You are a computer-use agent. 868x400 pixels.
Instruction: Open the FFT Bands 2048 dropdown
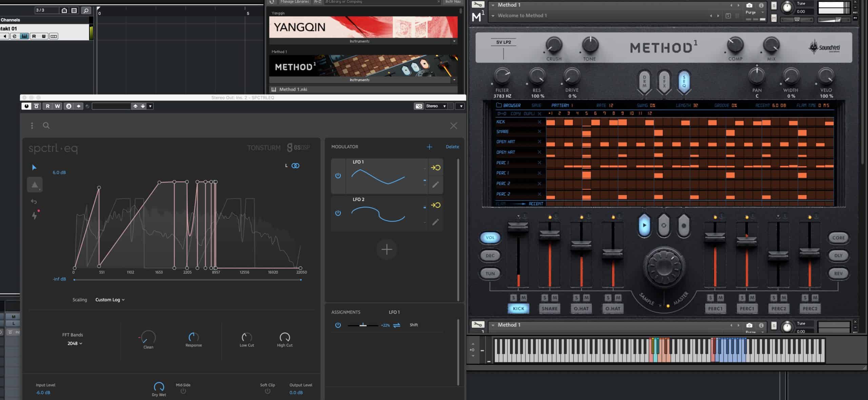[75, 343]
